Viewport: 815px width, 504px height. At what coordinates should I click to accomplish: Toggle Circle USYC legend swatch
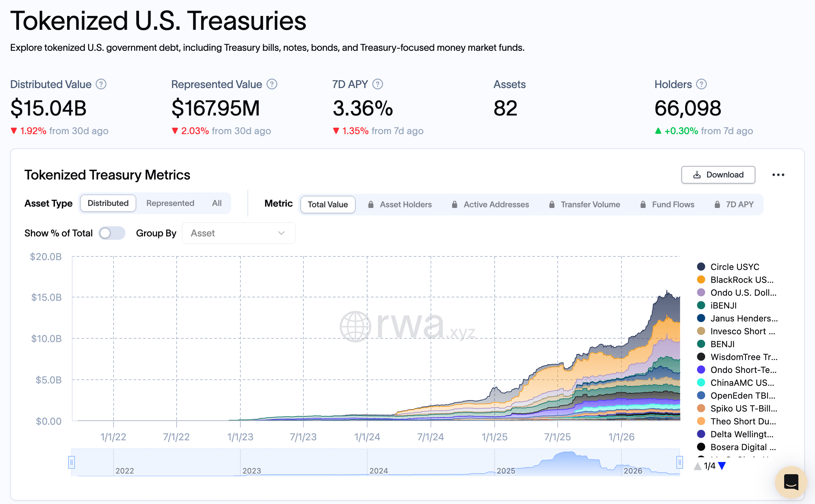click(701, 267)
